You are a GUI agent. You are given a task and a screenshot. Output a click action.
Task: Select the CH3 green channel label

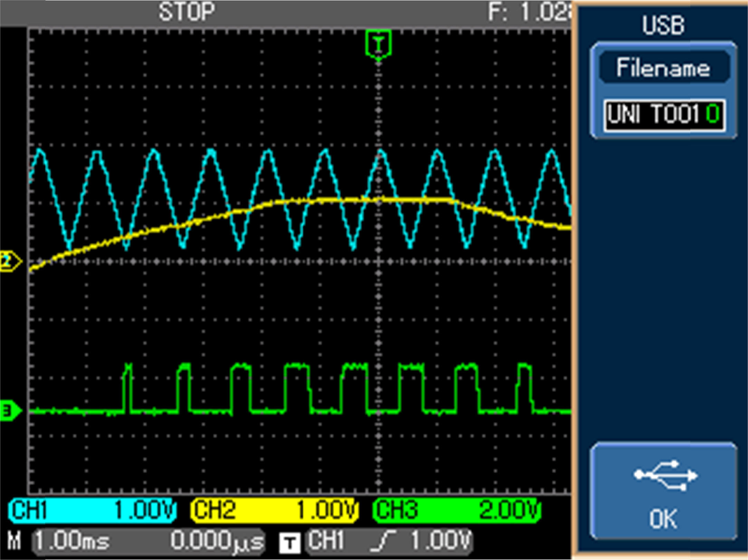(396, 510)
